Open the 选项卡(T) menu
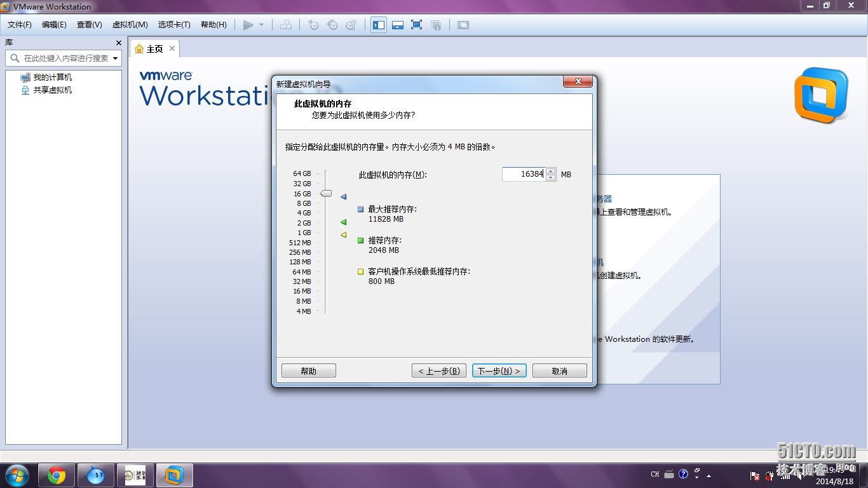 [x=174, y=25]
